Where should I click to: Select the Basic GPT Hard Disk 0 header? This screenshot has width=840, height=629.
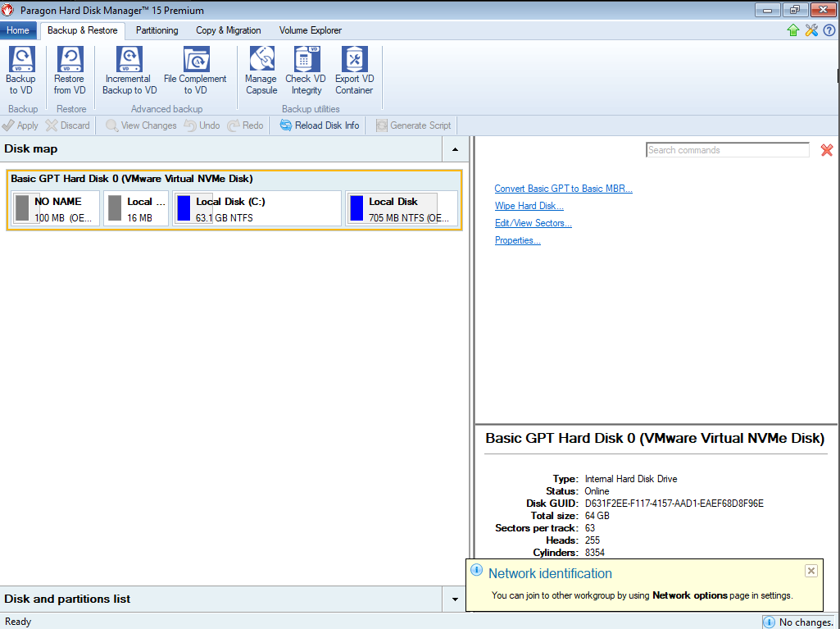point(132,179)
